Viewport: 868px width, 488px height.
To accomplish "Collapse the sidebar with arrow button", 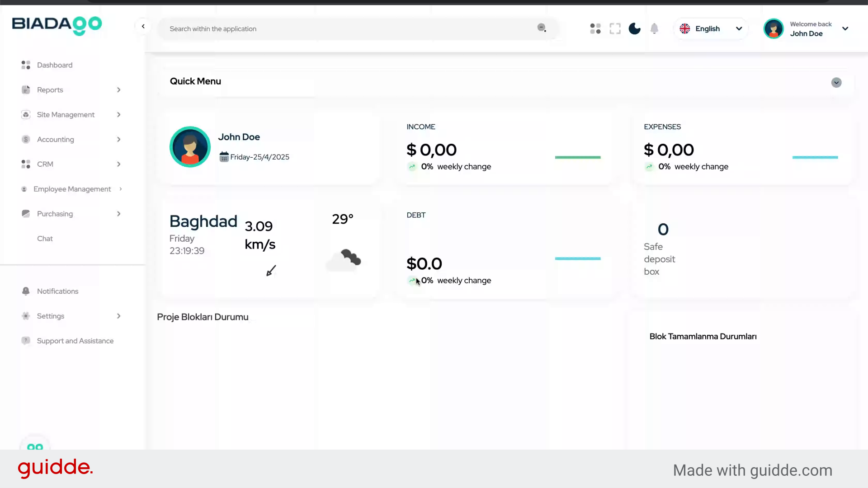I will 143,26.
